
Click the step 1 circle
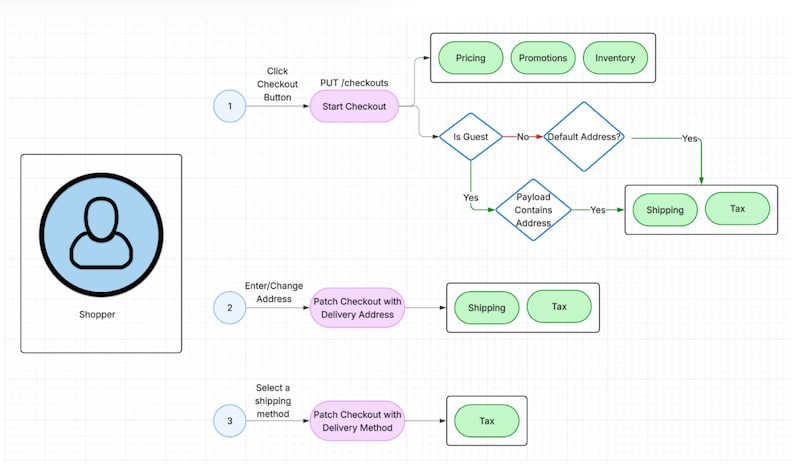pos(230,106)
